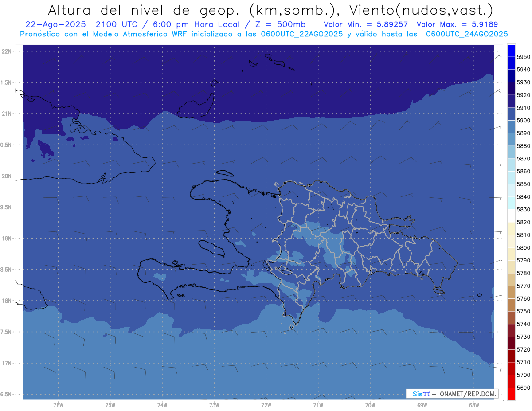Click the 'Valor Min. = 5.89257' text
Image resolution: width=532 pixels, height=411 pixels.
tap(366, 24)
